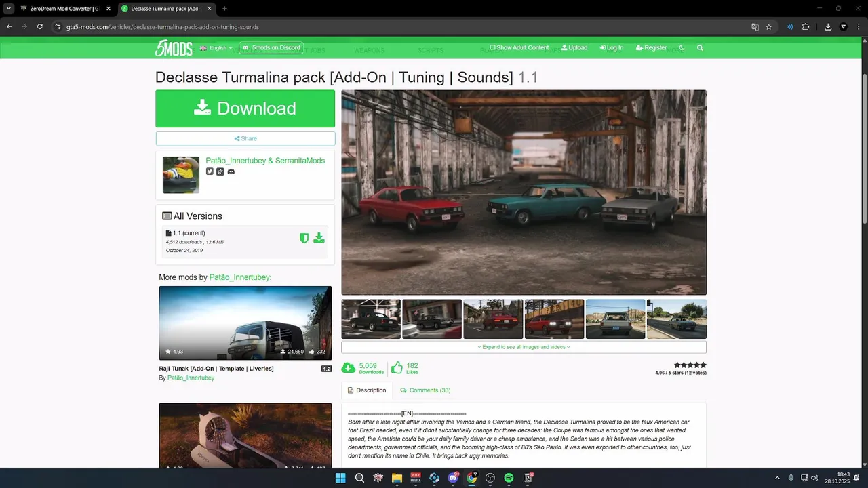Click the thumbs-up Likes icon

pyautogui.click(x=397, y=368)
